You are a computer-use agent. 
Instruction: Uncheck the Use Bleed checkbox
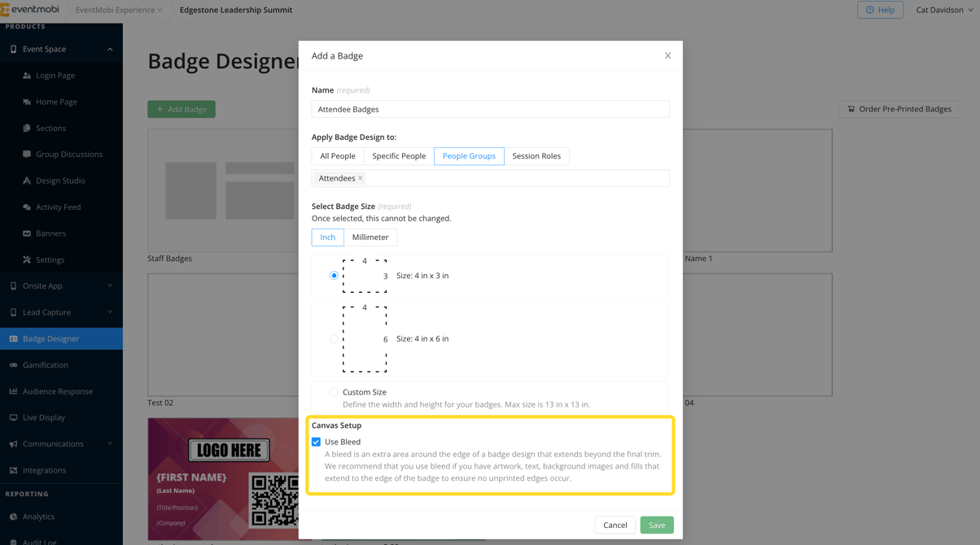pos(316,442)
